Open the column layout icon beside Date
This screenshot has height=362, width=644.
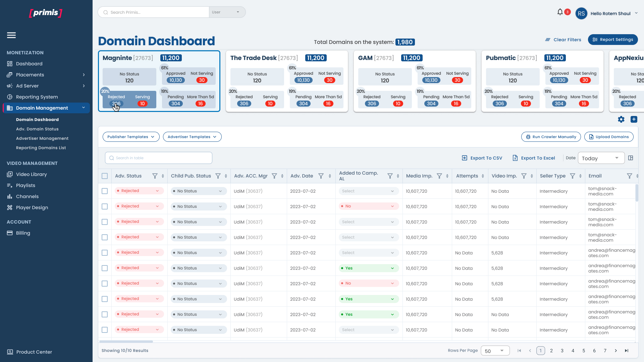[x=631, y=158]
